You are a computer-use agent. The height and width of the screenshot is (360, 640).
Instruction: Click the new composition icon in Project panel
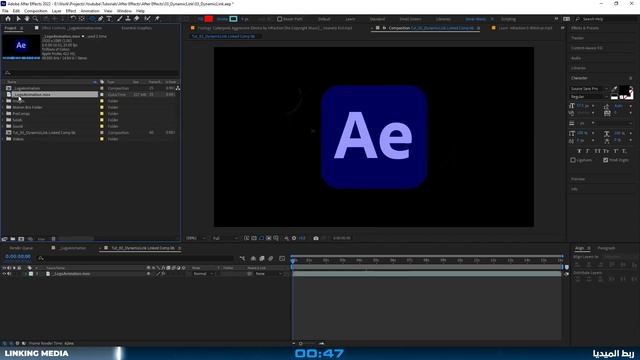tap(21, 239)
